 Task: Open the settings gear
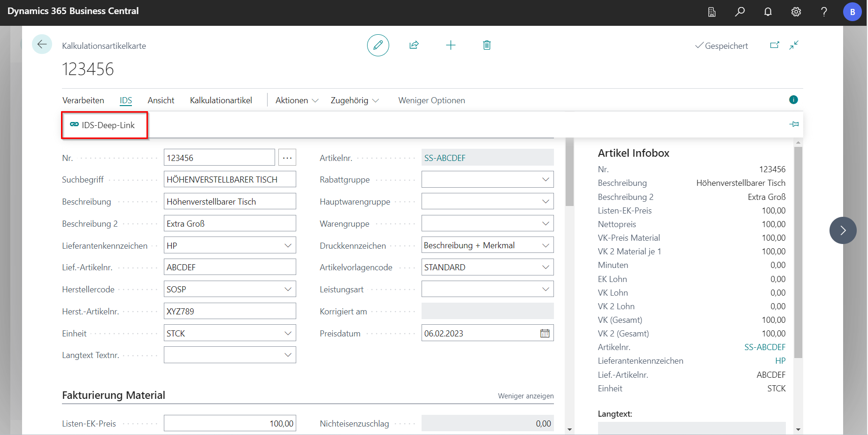click(x=796, y=12)
